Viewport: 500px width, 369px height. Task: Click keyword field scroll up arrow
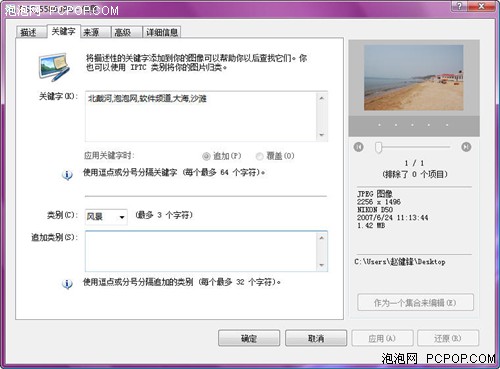[322, 98]
